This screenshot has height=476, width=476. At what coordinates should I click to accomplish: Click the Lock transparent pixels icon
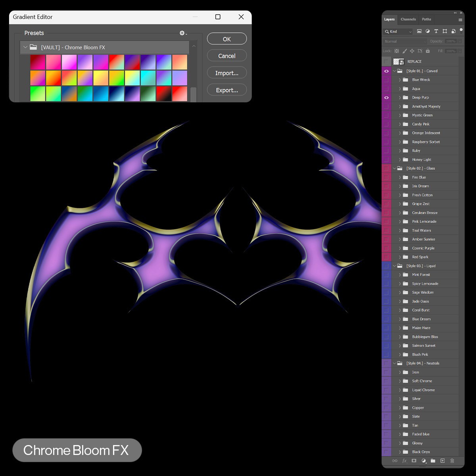(x=397, y=51)
